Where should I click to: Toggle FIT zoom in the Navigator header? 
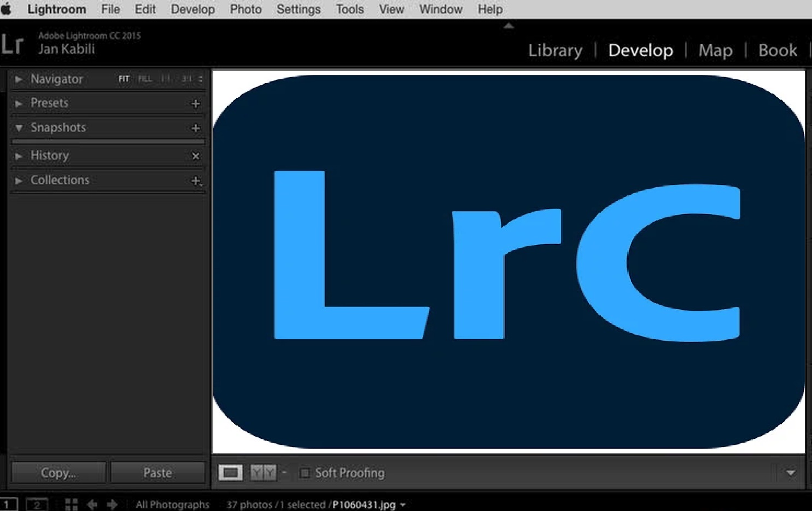(124, 79)
